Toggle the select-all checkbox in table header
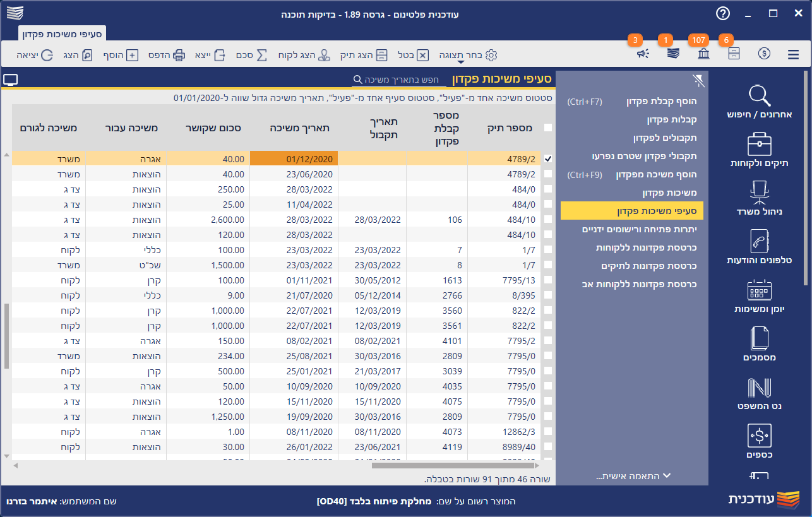 [547, 128]
